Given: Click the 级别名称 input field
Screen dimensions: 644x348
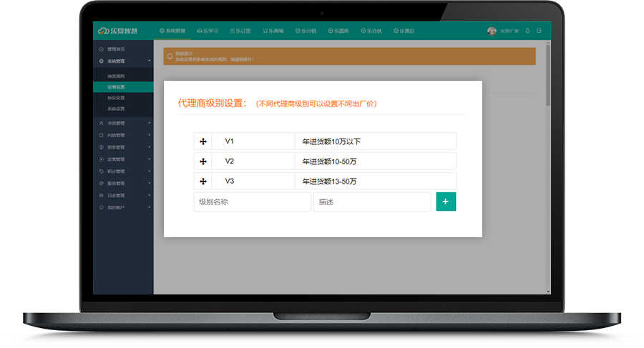Looking at the screenshot, I should (x=252, y=202).
